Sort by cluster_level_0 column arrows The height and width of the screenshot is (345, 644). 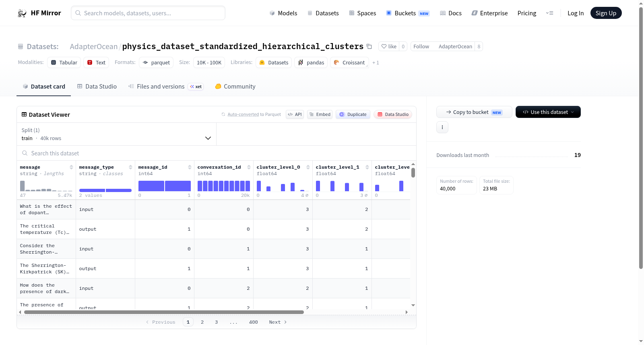click(x=308, y=167)
